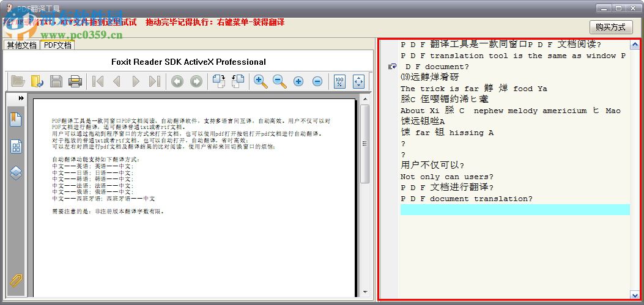The image size is (644, 305).
Task: Click the PDF viewer scroll-up arrow
Action: [x=365, y=99]
